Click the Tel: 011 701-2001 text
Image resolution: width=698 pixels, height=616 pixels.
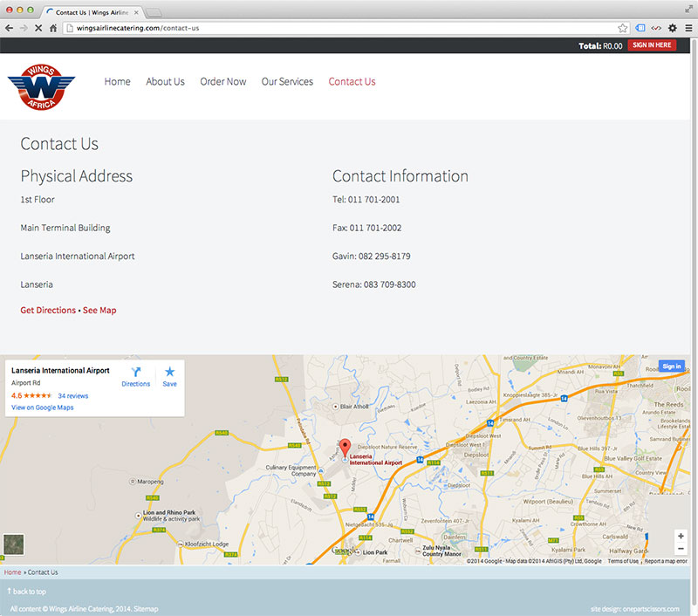(366, 200)
